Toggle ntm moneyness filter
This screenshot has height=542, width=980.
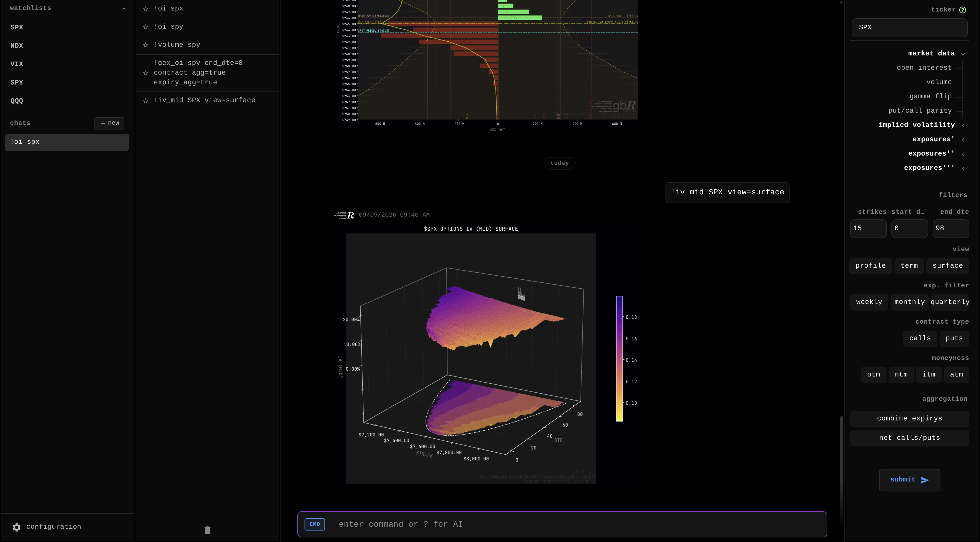point(901,374)
